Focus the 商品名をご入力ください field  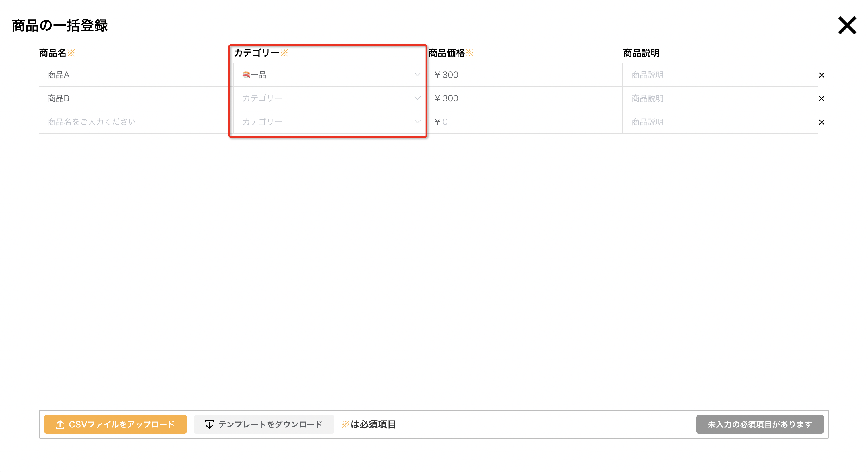(x=136, y=122)
